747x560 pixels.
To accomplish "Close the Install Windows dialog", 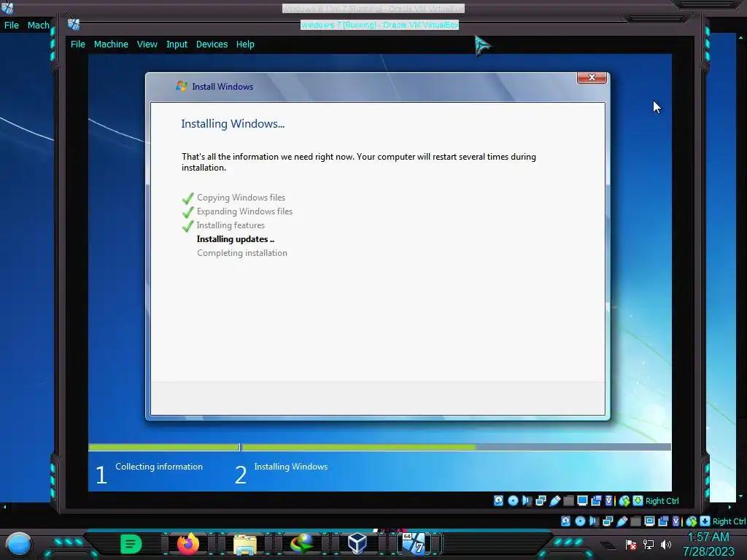I will pos(592,77).
